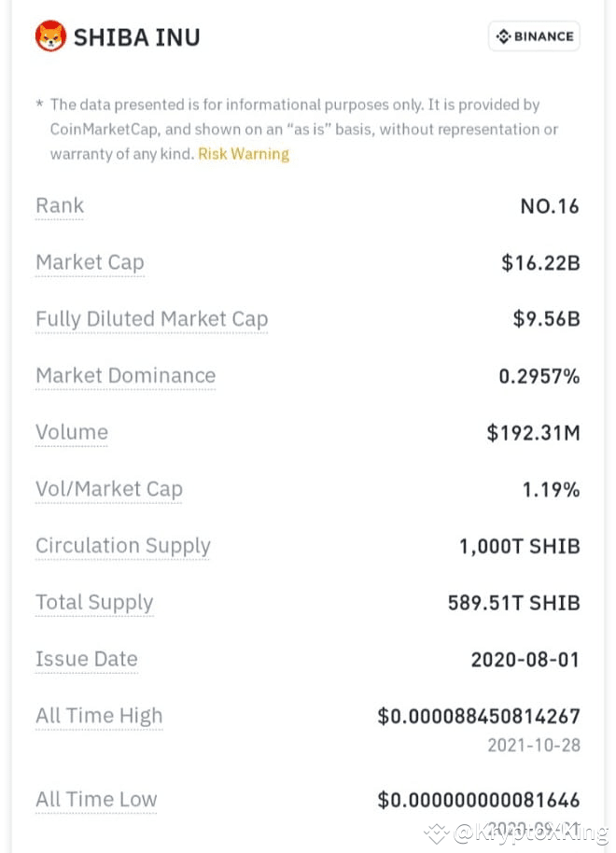Image resolution: width=616 pixels, height=853 pixels.
Task: Click the Issue Date label
Action: point(87,659)
